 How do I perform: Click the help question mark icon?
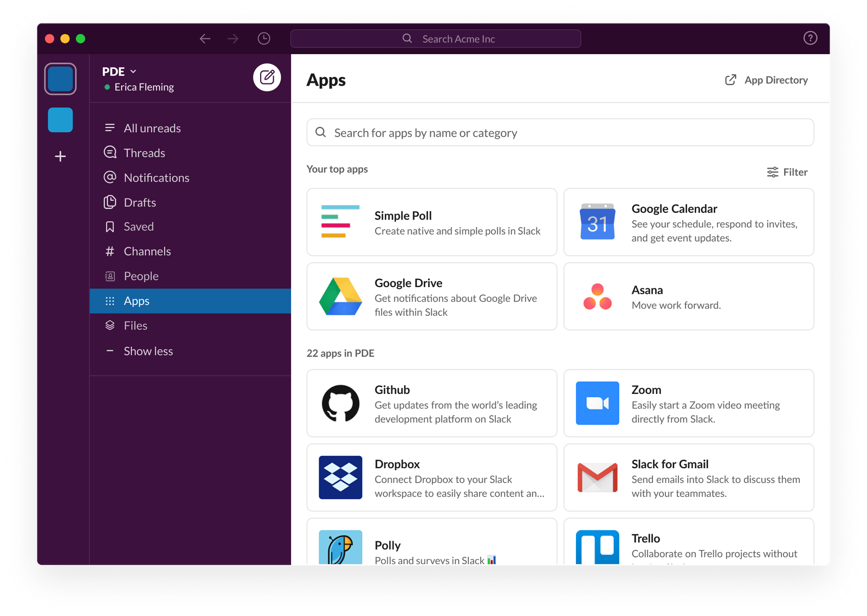[810, 38]
